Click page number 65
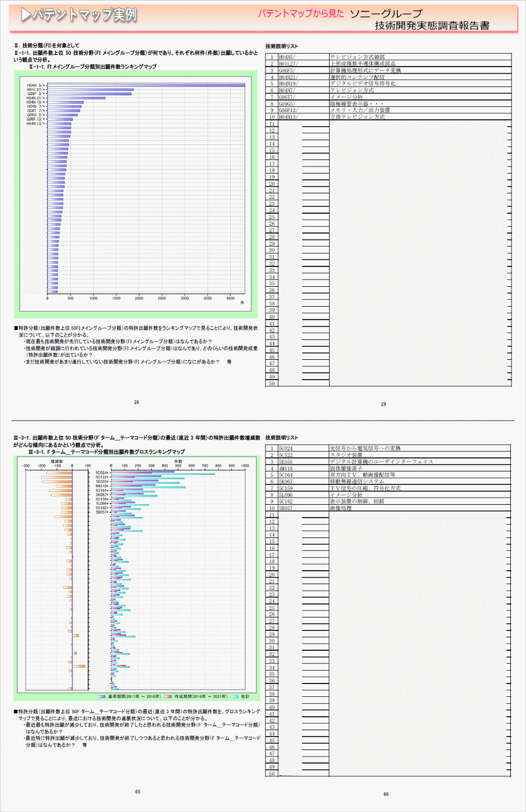Screen dimensions: 526x812 point(137,792)
